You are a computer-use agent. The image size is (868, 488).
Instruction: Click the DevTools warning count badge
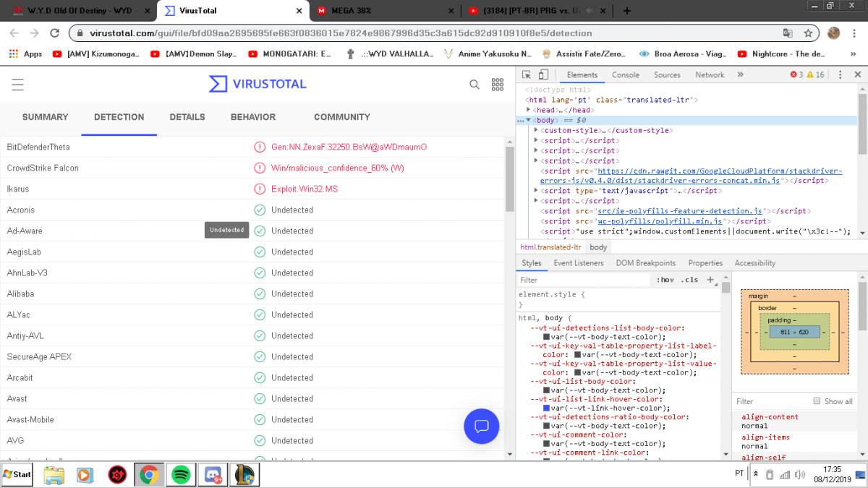tap(815, 74)
